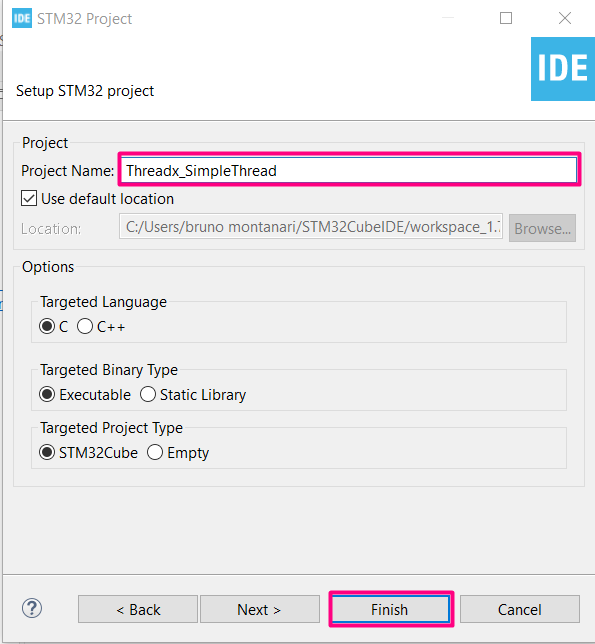Viewport: 595px width, 644px height.
Task: Click the IDE icon in title bar
Action: coord(22,19)
